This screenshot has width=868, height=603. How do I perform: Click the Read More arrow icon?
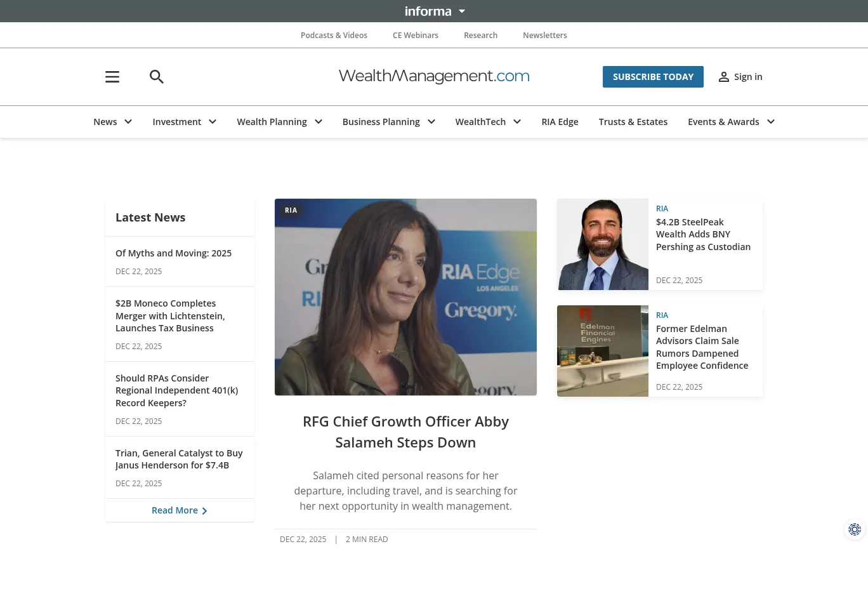[204, 510]
